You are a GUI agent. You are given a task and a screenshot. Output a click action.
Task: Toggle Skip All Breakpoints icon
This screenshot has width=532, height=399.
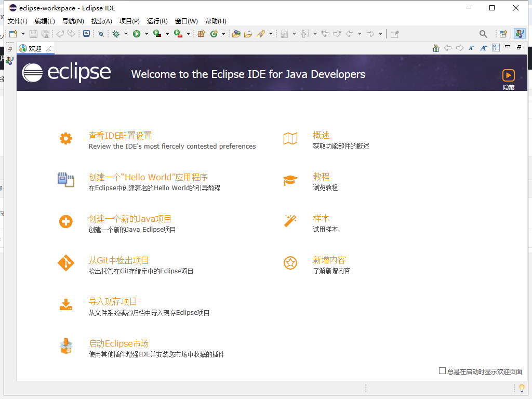coord(101,34)
